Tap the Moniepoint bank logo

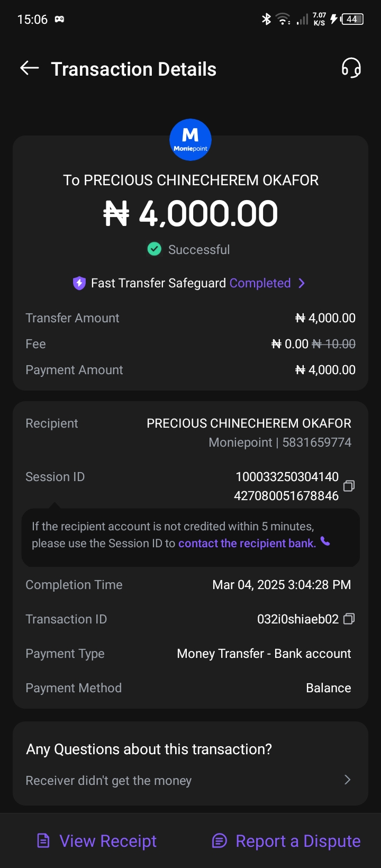pyautogui.click(x=190, y=140)
